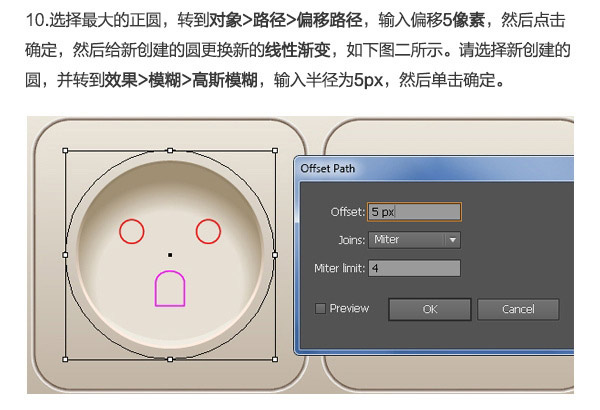
Task: Click the left-middle bounding box handle
Action: (x=65, y=255)
